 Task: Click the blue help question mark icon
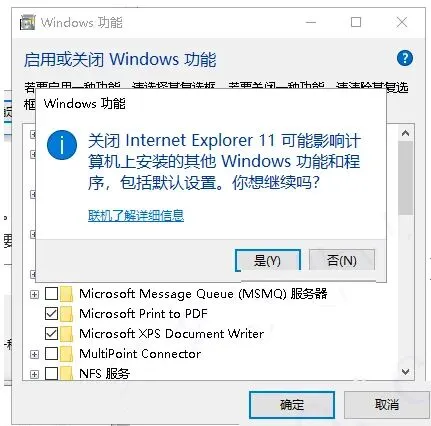tap(405, 58)
